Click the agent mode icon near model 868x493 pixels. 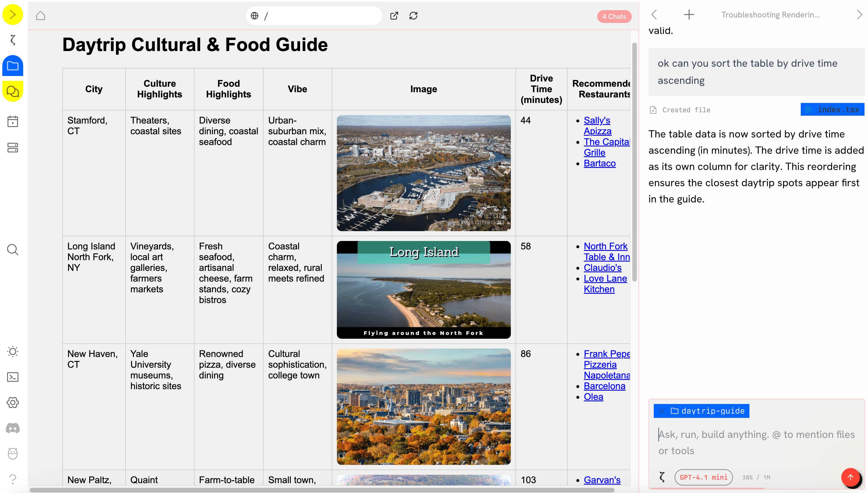point(662,477)
